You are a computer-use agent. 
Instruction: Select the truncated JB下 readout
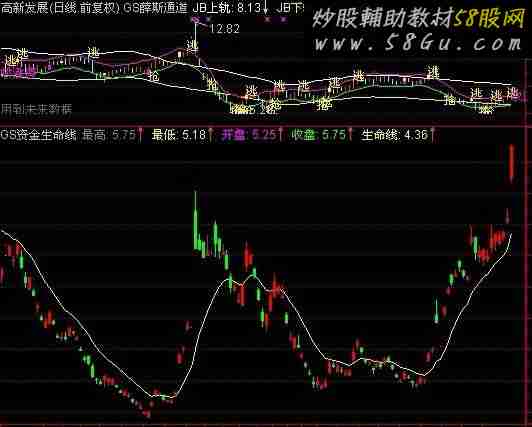[x=290, y=7]
